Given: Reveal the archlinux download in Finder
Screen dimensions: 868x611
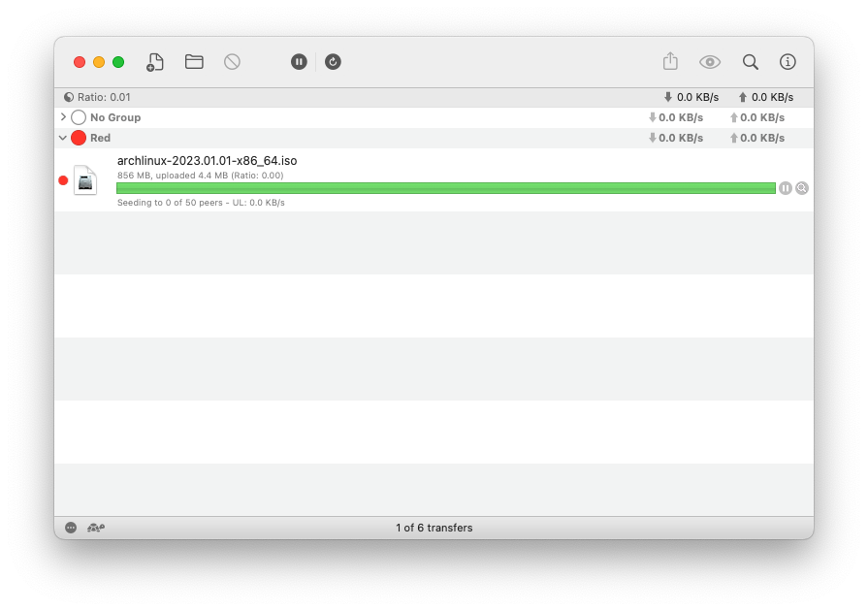Looking at the screenshot, I should 802,188.
